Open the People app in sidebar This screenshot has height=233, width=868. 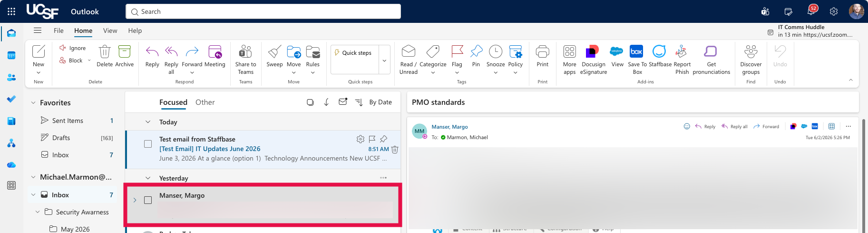pos(11,77)
